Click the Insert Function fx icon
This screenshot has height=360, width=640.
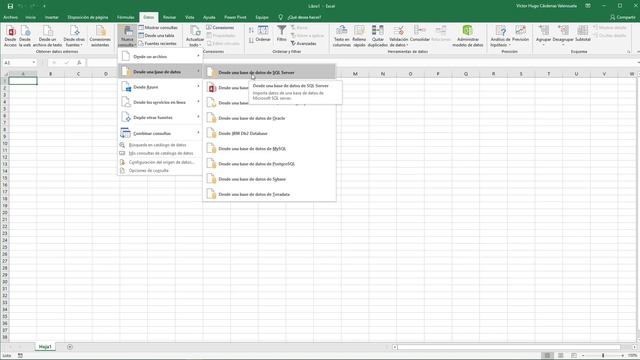click(x=79, y=62)
